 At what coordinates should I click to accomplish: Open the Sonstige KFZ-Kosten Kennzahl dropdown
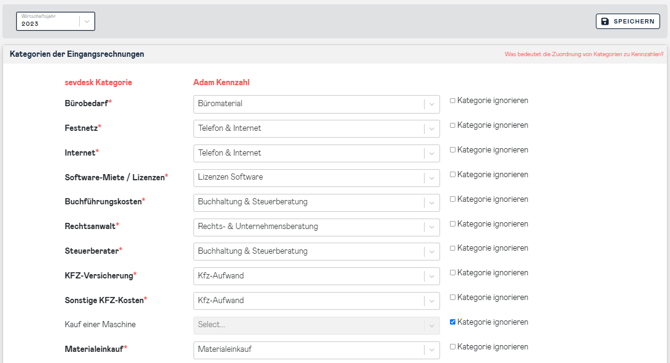pyautogui.click(x=316, y=301)
